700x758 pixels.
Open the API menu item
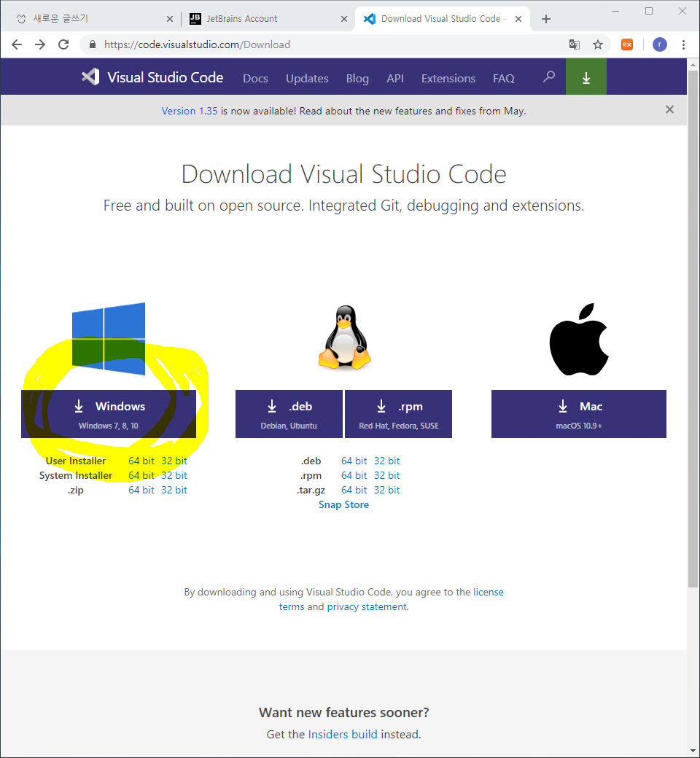394,78
